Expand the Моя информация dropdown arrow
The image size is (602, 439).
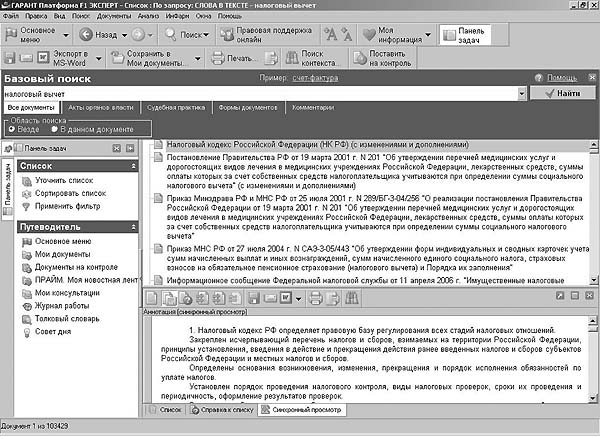coord(428,35)
